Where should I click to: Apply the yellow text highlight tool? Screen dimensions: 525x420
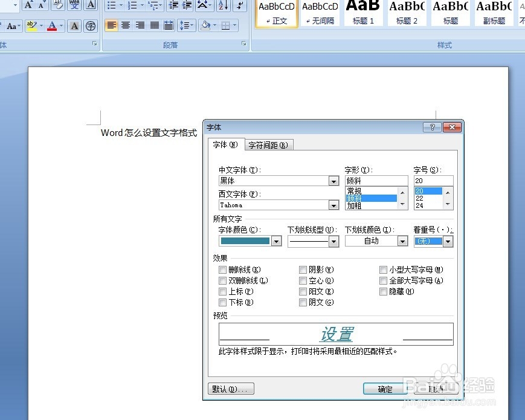point(32,25)
